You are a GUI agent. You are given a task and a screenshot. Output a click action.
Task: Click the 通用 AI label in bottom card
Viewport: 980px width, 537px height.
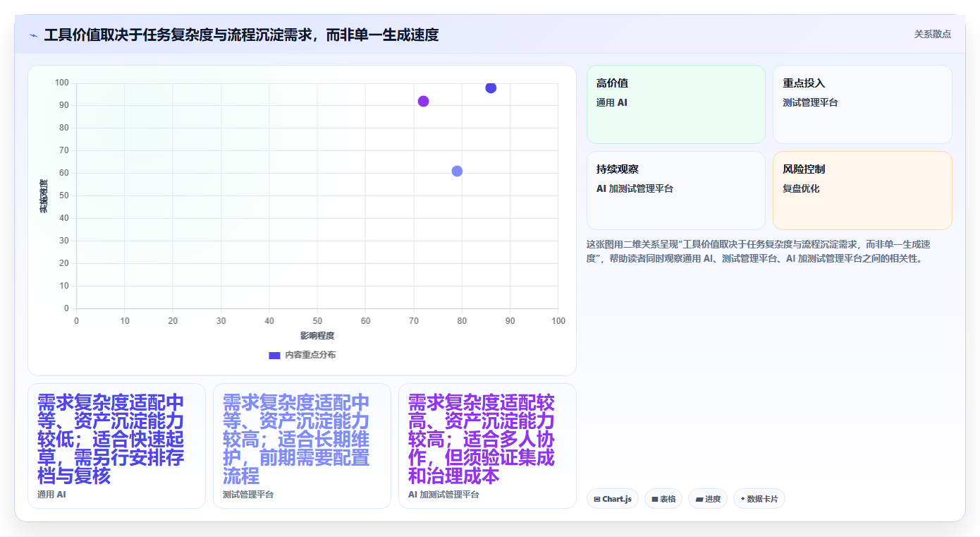click(51, 495)
